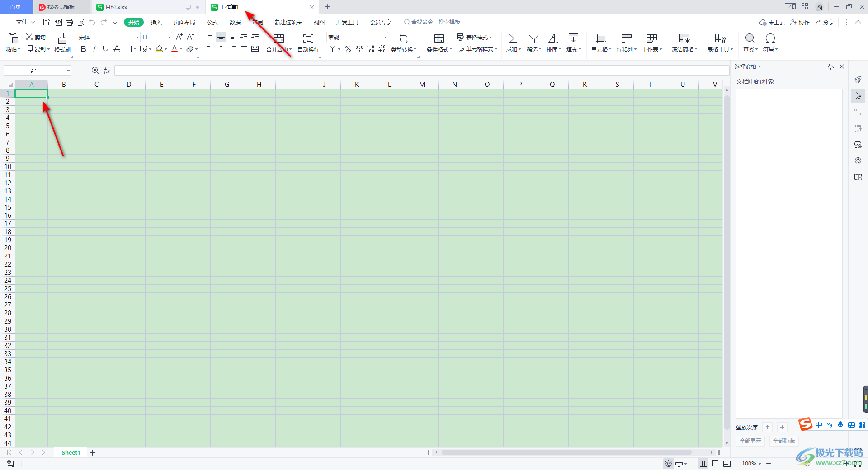Screen dimensions: 868x470
Task: Click the Fill (填充) icon
Action: tap(573, 38)
